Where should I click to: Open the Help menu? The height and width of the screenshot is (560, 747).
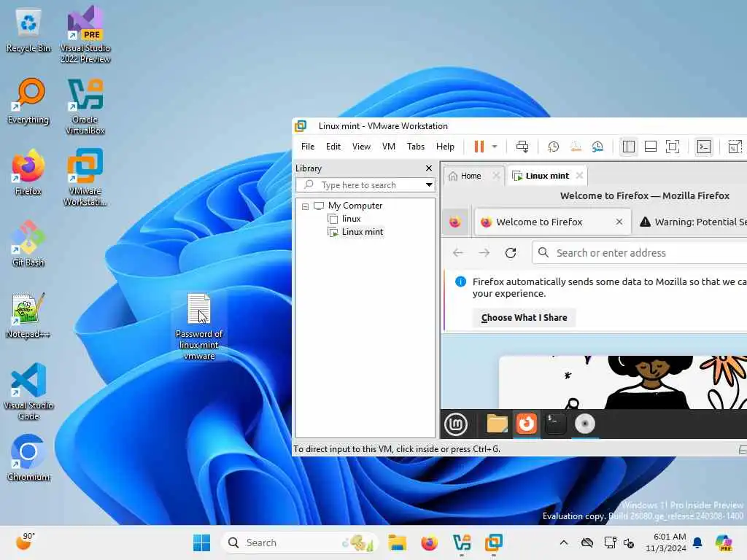[445, 147]
